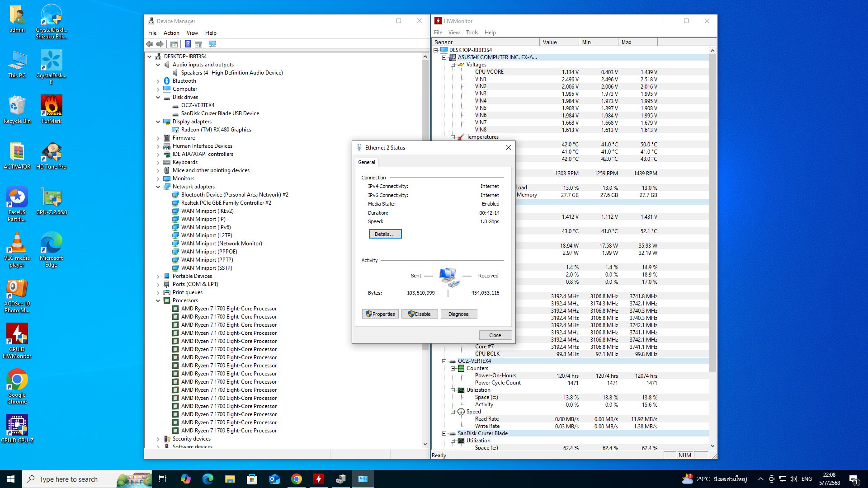Open the Action menu in Device Manager
Viewport: 868px width, 488px height.
pos(171,33)
